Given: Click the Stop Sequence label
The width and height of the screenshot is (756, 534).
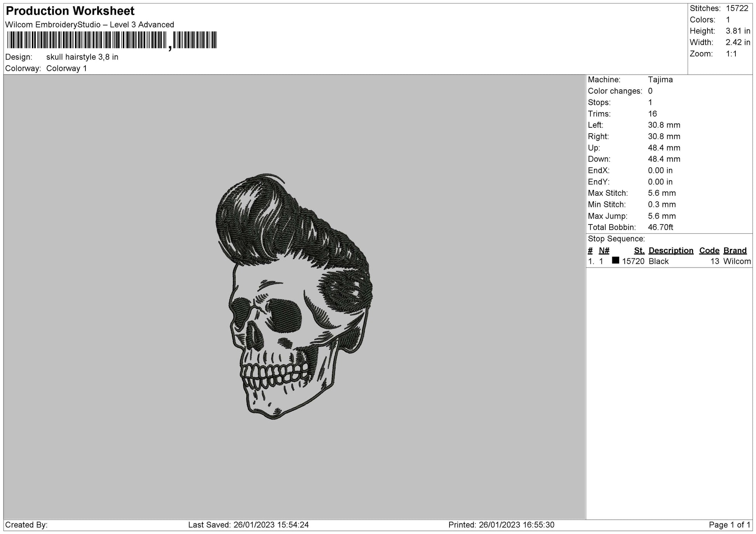Looking at the screenshot, I should 616,239.
